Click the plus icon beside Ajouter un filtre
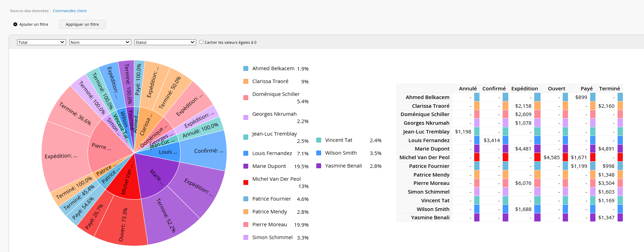The image size is (644, 252). [x=15, y=24]
